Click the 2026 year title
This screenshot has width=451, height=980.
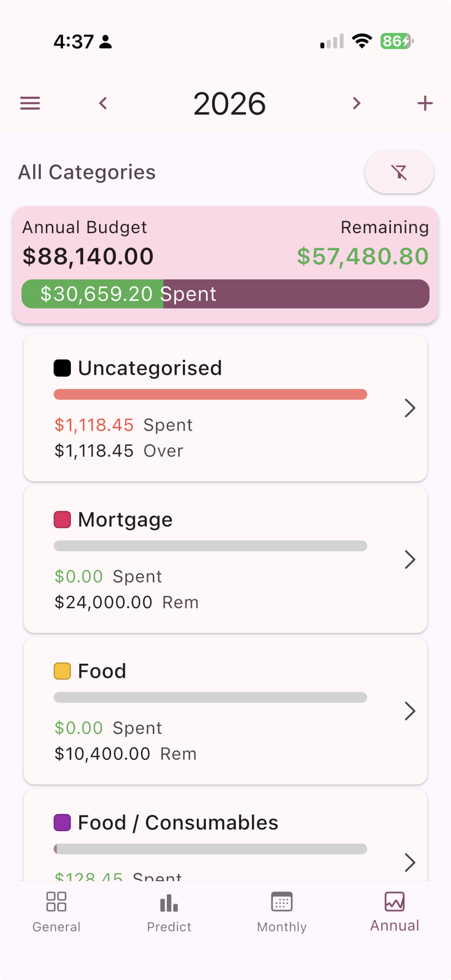coord(229,103)
